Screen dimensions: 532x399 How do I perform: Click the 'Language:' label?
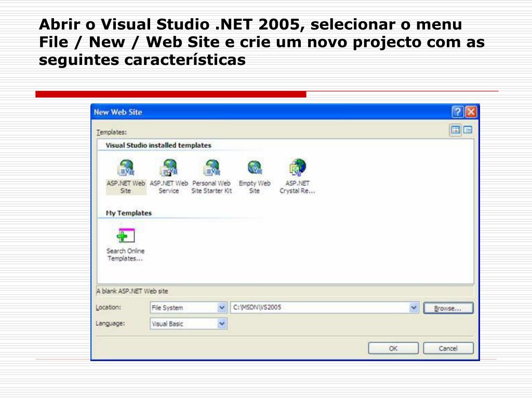[x=110, y=323]
